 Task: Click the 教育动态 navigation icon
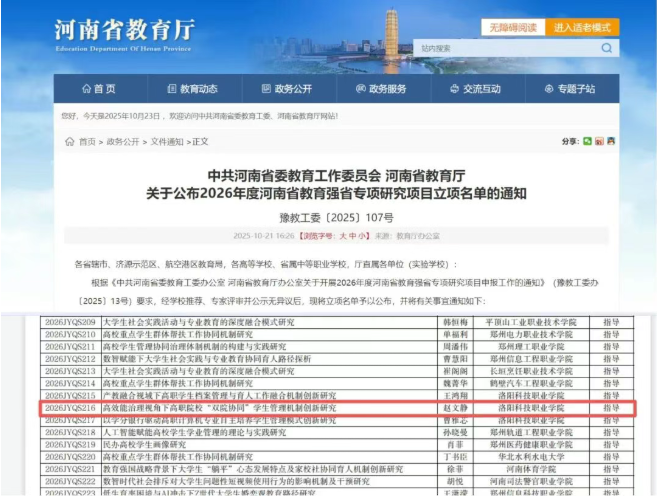click(172, 89)
